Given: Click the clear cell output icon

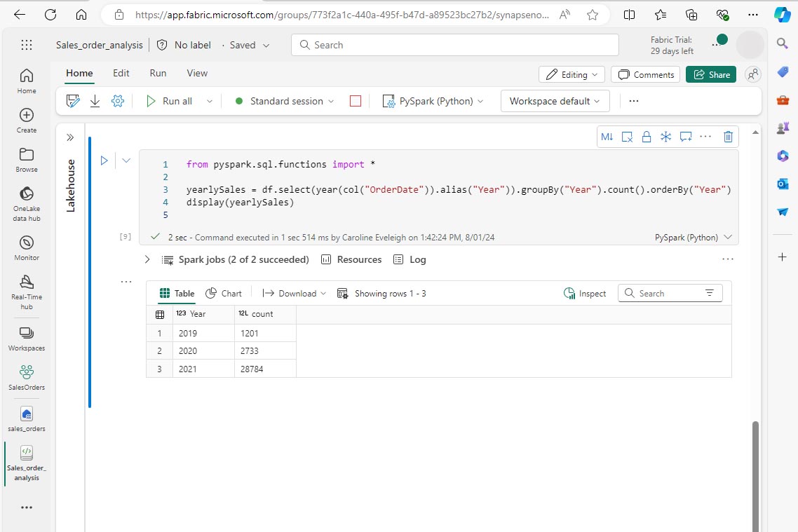Looking at the screenshot, I should [627, 137].
